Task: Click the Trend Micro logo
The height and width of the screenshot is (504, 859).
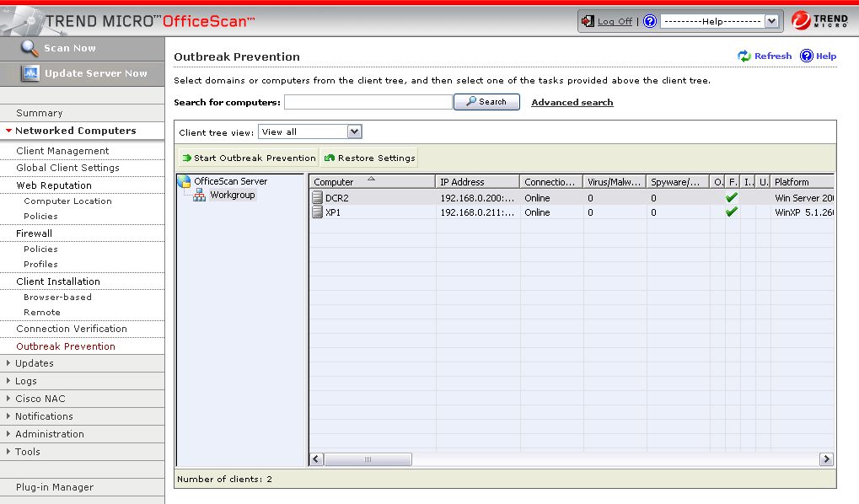Action: point(819,21)
